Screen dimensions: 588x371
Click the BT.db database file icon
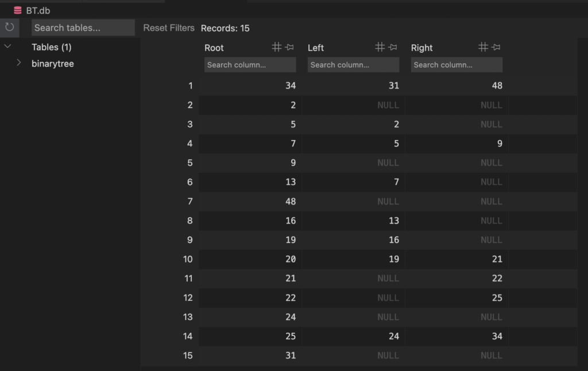tap(18, 10)
